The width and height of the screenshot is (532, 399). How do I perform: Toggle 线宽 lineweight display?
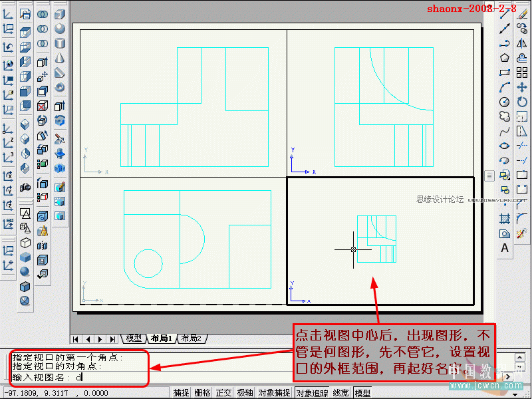pos(341,393)
